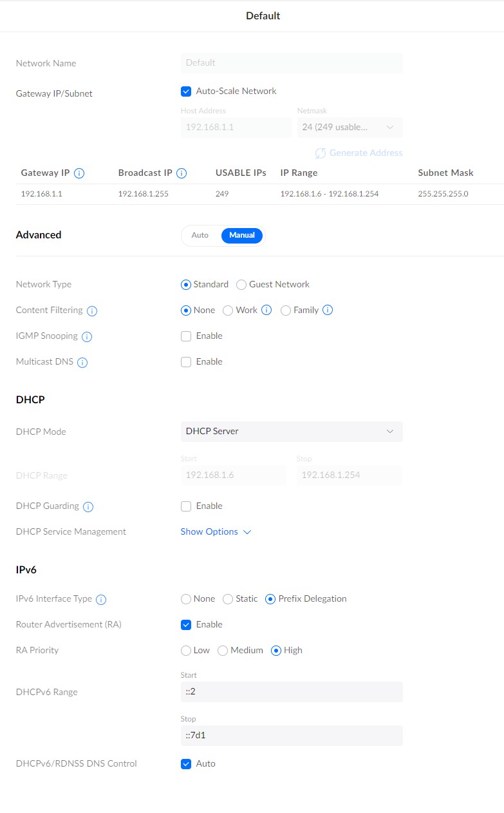Click the info icon beside Gateway IP

(x=80, y=173)
